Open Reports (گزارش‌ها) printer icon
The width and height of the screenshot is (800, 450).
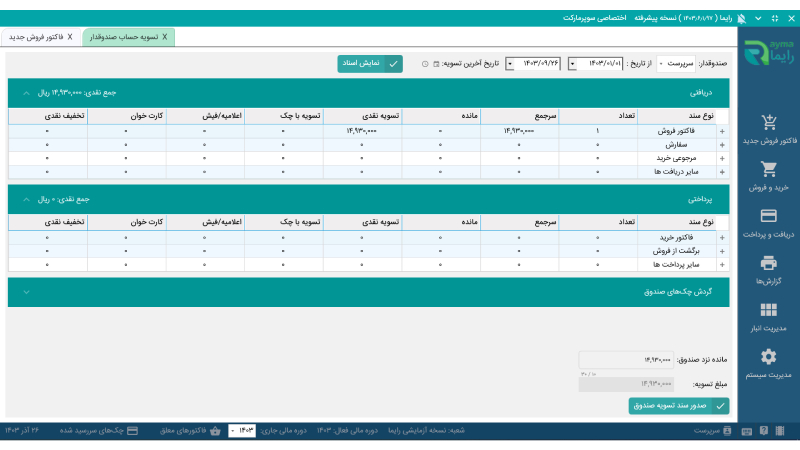(768, 263)
